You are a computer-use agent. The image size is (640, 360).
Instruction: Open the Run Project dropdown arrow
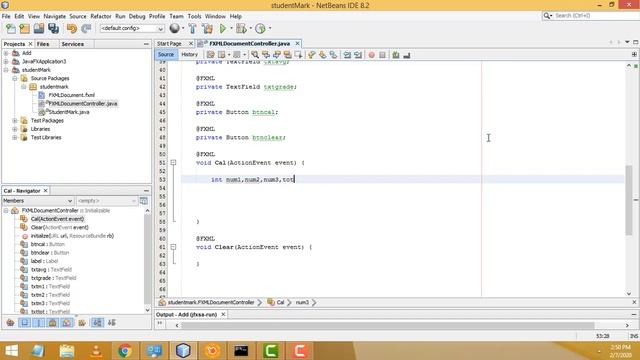click(x=231, y=28)
